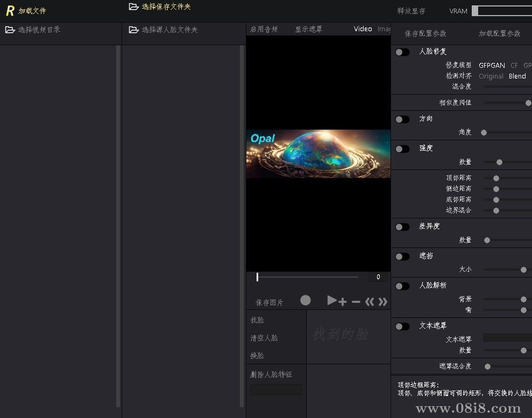
Task: Select the Video tab
Action: [x=363, y=29]
